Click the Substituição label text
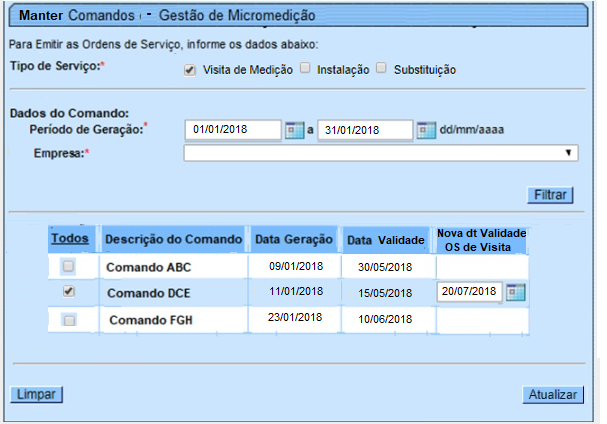The image size is (607, 424). [x=425, y=70]
